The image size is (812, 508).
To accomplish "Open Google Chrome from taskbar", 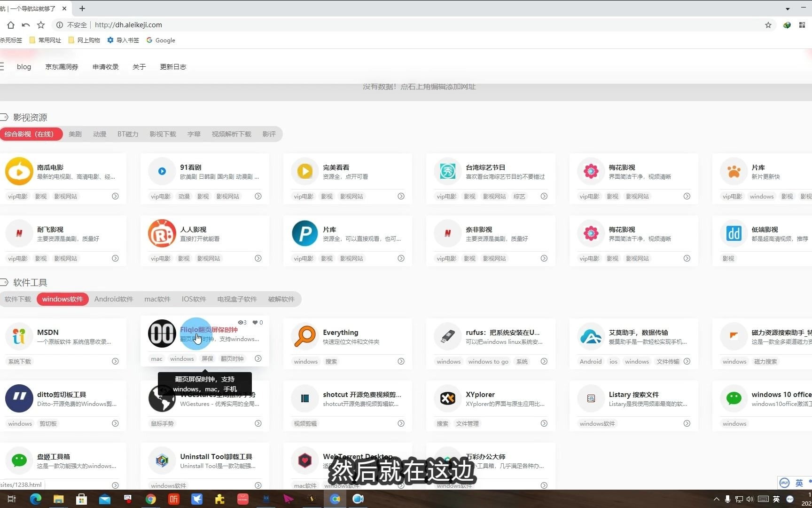I will [150, 499].
